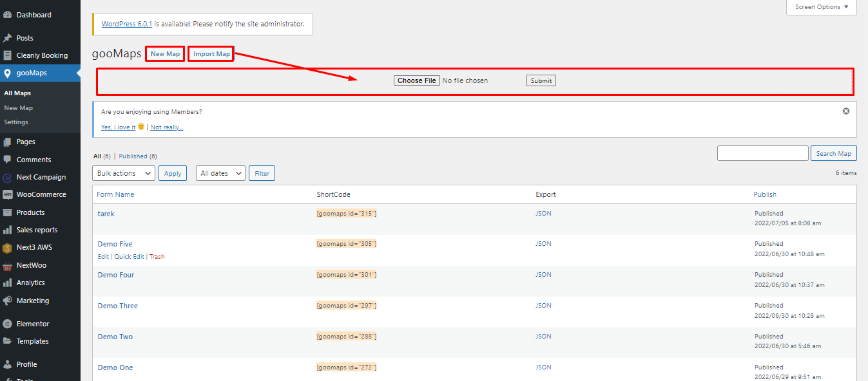The height and width of the screenshot is (381, 868).
Task: Export Demo One map as JSON
Action: tap(543, 367)
